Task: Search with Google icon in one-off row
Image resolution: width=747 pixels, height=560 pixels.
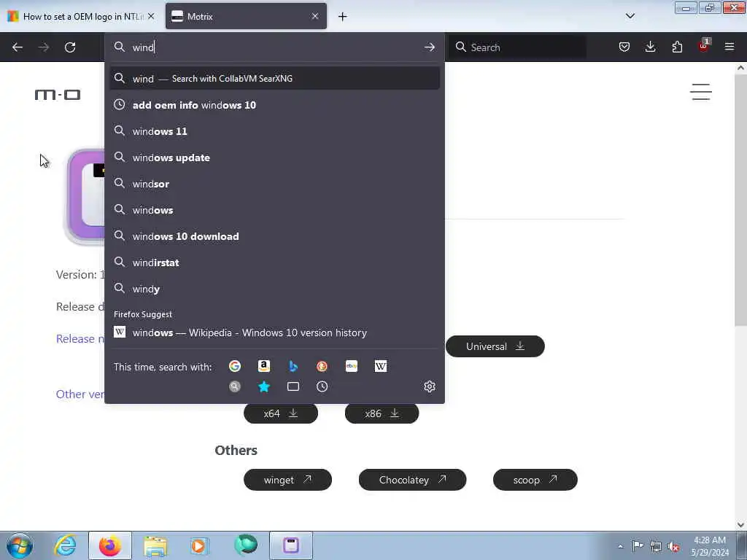Action: pyautogui.click(x=234, y=366)
